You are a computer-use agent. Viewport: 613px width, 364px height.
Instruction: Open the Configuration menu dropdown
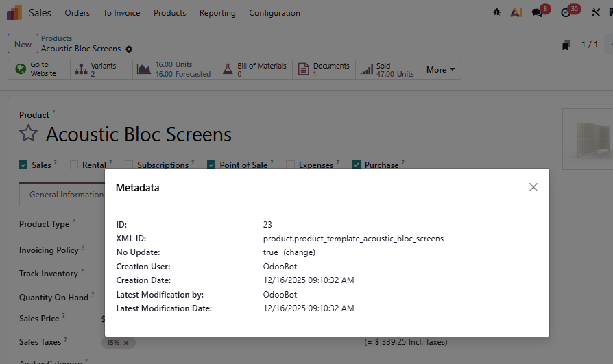coord(274,13)
